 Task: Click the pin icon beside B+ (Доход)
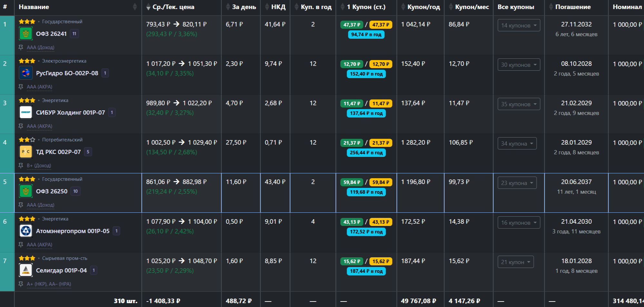coord(21,166)
